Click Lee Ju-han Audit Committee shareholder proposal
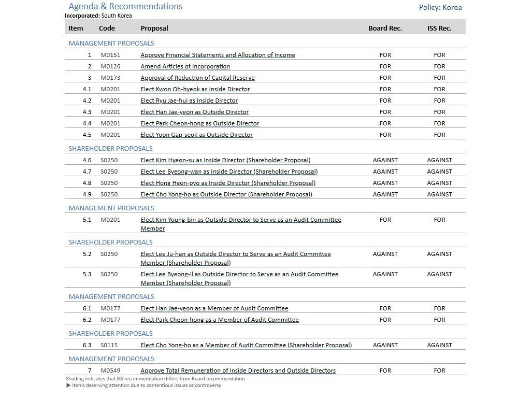Viewport: 532px width, 399px height. pyautogui.click(x=236, y=254)
